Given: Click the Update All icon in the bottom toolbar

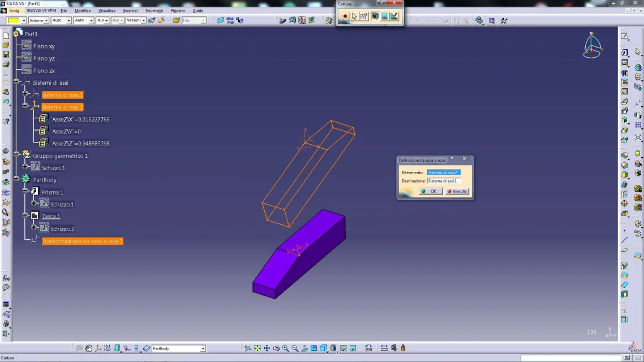Looking at the screenshot, I should click(79, 348).
